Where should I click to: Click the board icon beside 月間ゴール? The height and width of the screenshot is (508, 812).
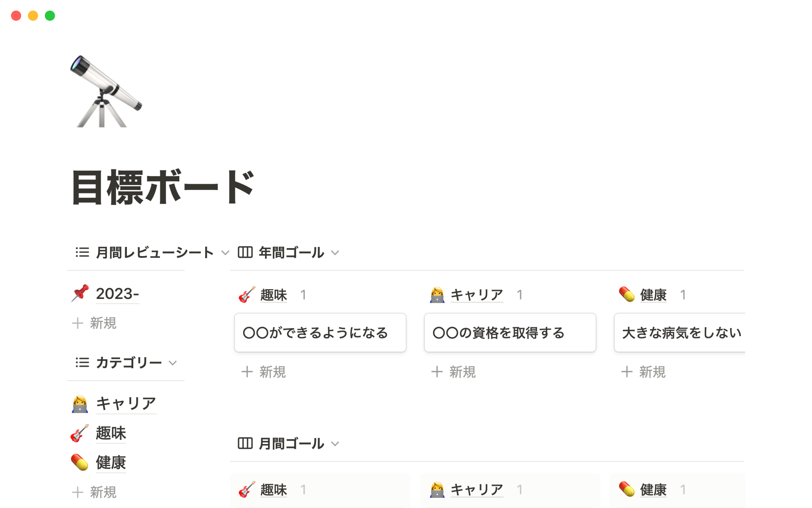coord(245,444)
